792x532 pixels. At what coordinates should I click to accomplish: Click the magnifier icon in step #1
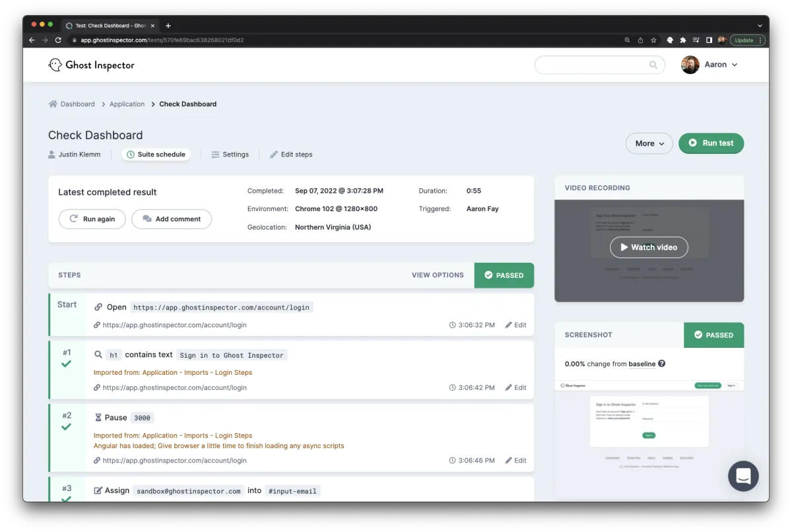point(98,354)
